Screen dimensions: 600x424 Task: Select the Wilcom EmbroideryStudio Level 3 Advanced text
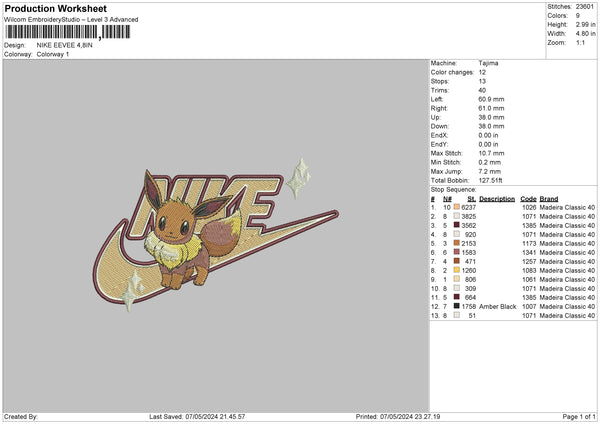(x=71, y=20)
